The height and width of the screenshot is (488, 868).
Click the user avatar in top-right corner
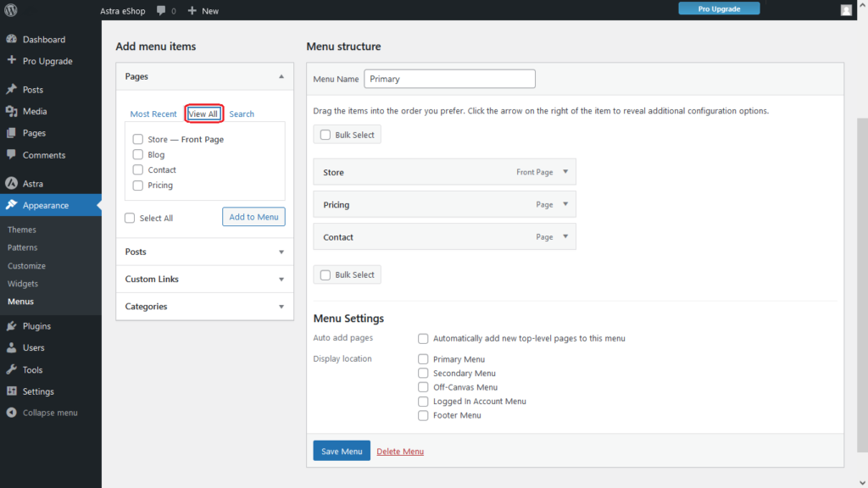(x=846, y=10)
